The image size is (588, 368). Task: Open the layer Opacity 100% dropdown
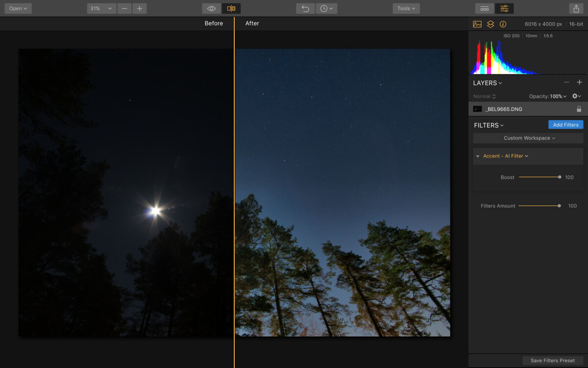tap(548, 96)
